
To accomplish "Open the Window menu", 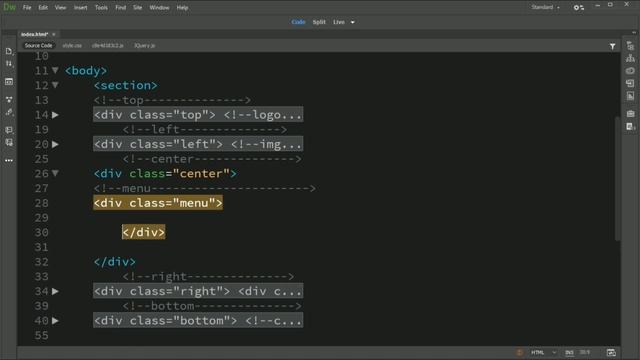I will (x=159, y=7).
